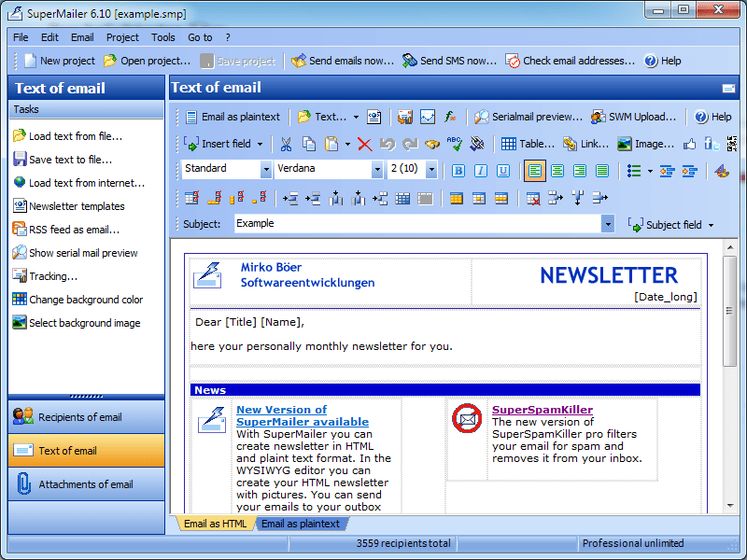Set align left paragraph alignment
This screenshot has height=560, width=747.
pos(534,171)
